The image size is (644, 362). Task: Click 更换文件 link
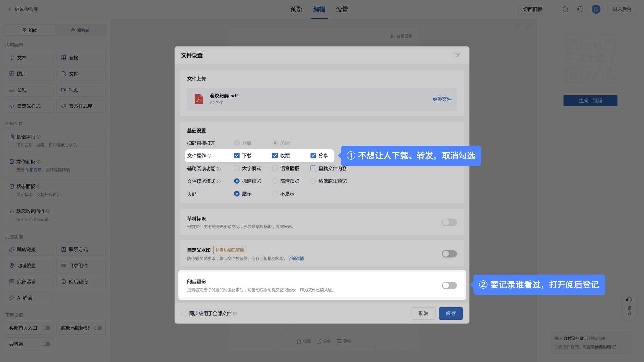[442, 99]
